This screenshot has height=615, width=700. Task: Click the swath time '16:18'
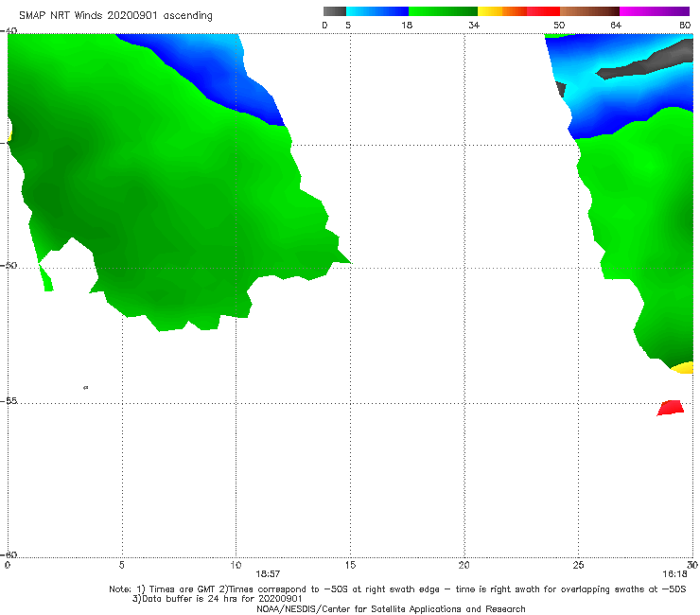click(x=674, y=574)
